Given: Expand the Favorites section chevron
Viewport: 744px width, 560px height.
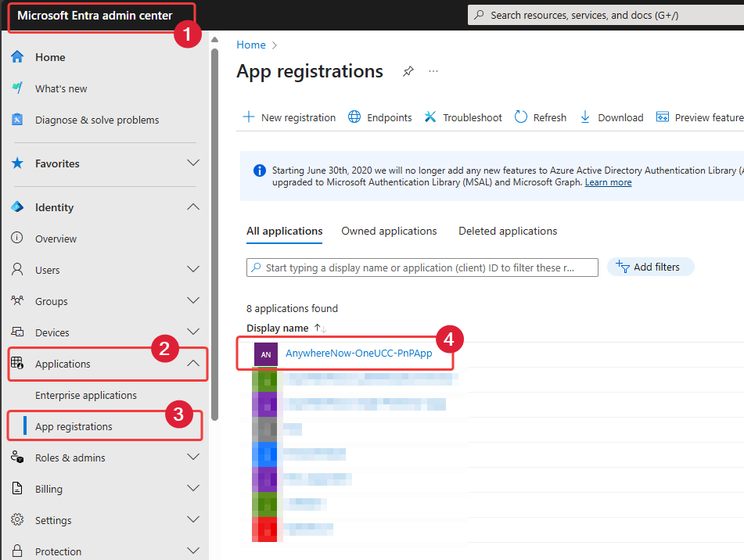Looking at the screenshot, I should [193, 163].
